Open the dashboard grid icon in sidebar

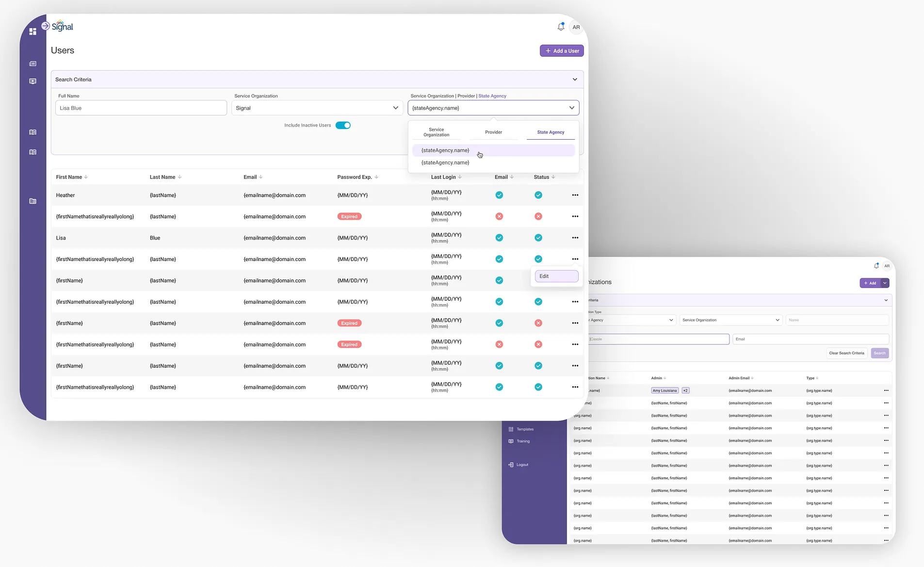click(x=32, y=32)
